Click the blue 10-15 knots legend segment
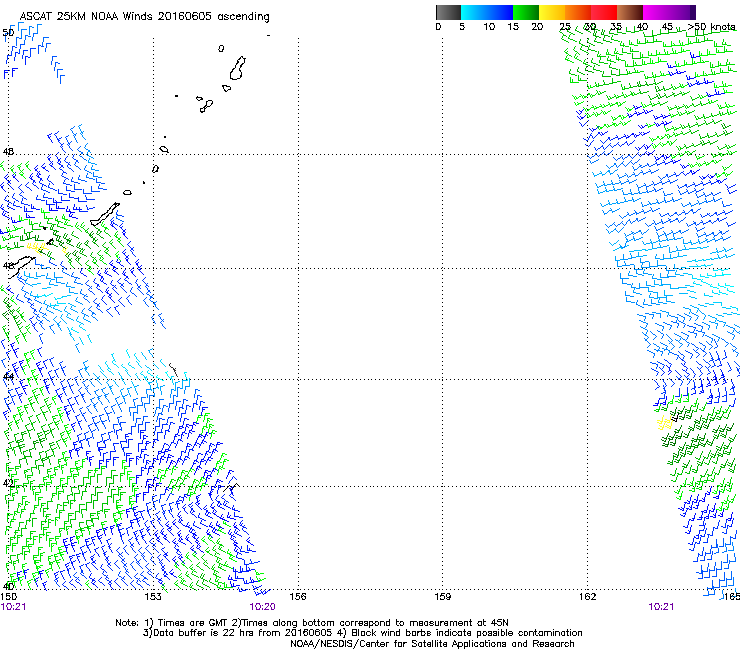The width and height of the screenshot is (740, 650). pos(500,12)
